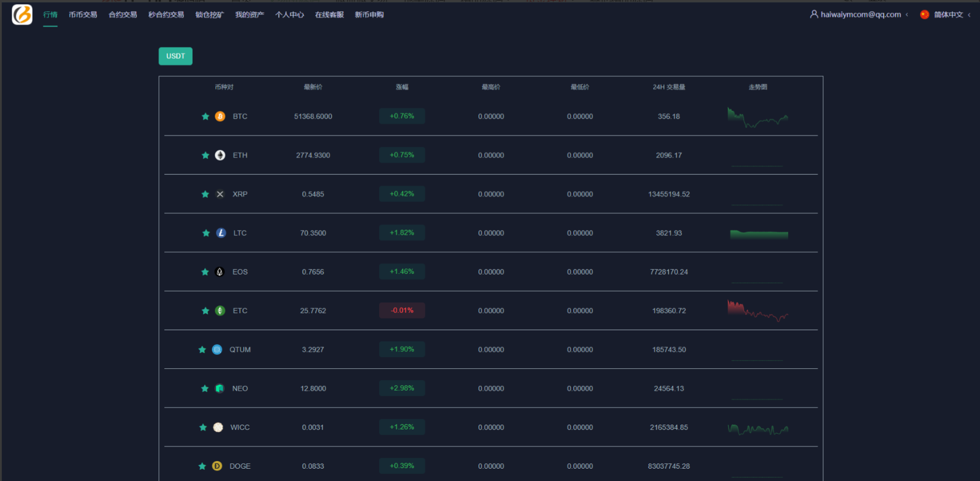Click the XRP coin icon
The height and width of the screenshot is (481, 980).
click(x=220, y=194)
